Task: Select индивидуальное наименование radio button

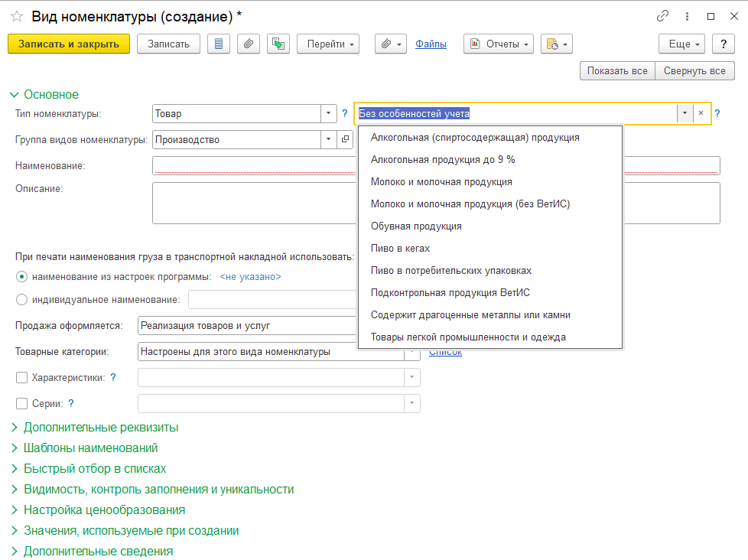Action: 21,300
